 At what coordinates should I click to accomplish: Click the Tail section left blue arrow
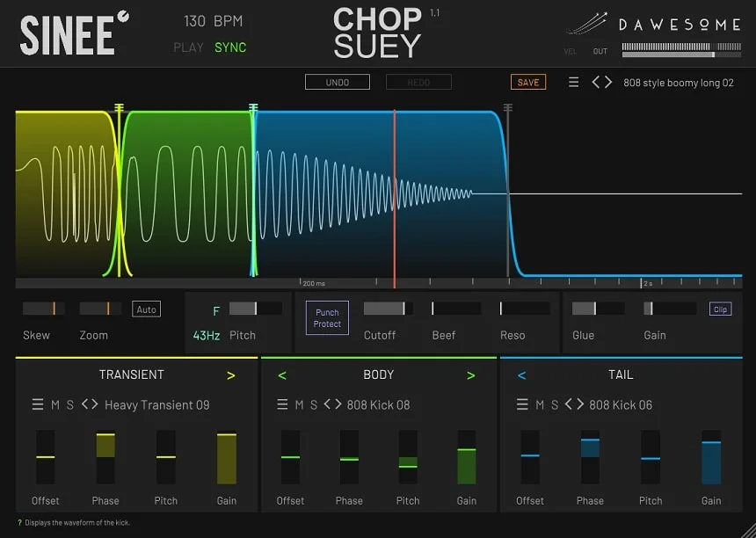click(521, 375)
